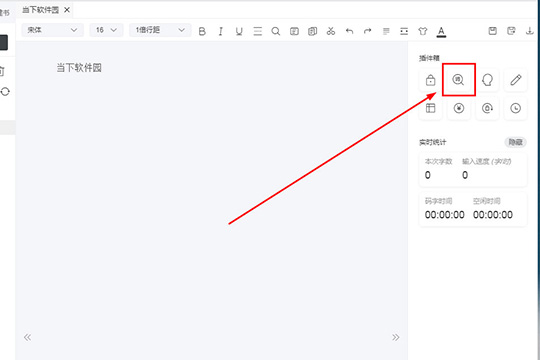Open the circular lock rotate plugin
This screenshot has height=360, width=540.
click(487, 108)
